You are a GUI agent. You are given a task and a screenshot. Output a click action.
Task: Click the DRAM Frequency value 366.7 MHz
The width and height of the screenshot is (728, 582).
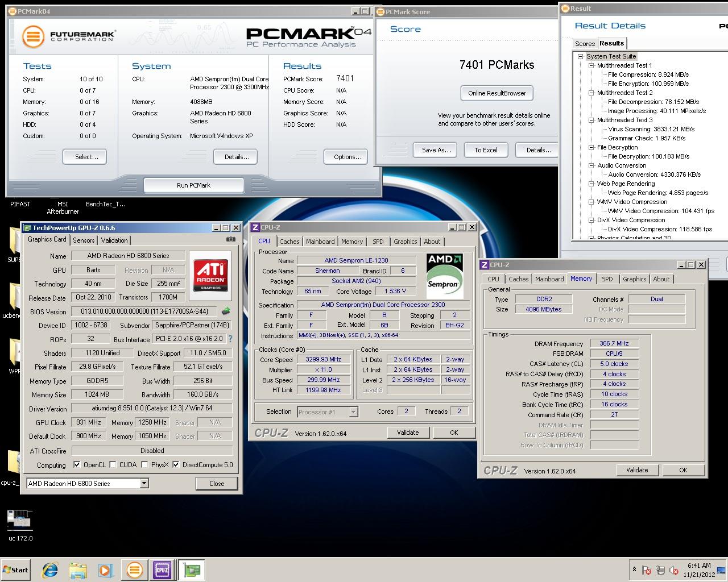coord(614,343)
